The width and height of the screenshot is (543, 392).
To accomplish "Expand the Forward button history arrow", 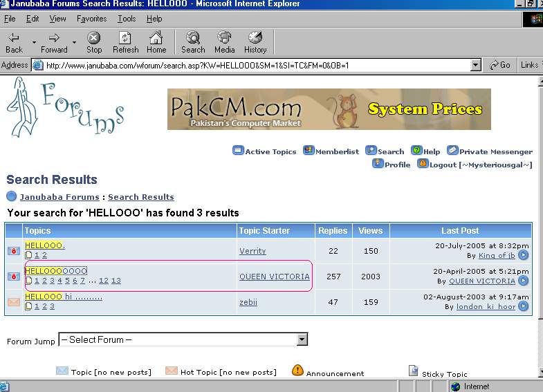I will 74,43.
